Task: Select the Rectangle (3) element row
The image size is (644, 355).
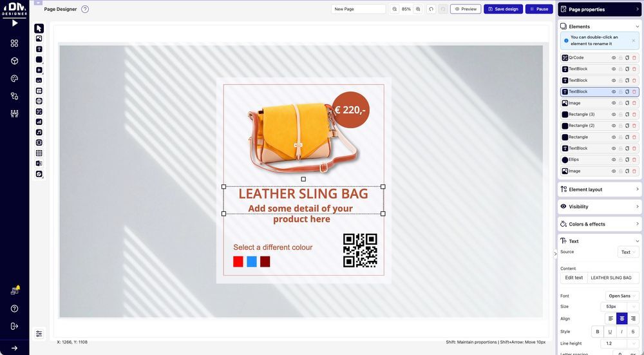Action: (600, 115)
